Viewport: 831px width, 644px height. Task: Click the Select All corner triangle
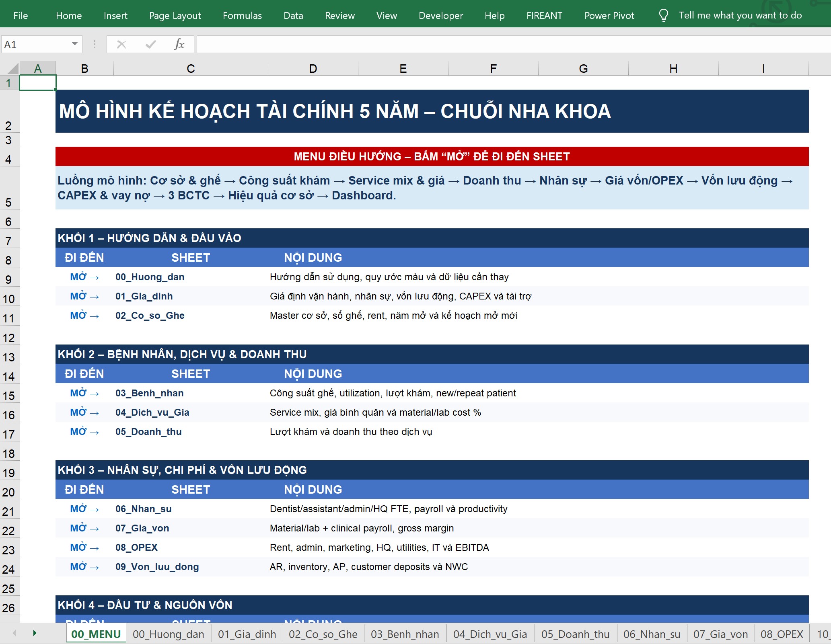(x=13, y=68)
